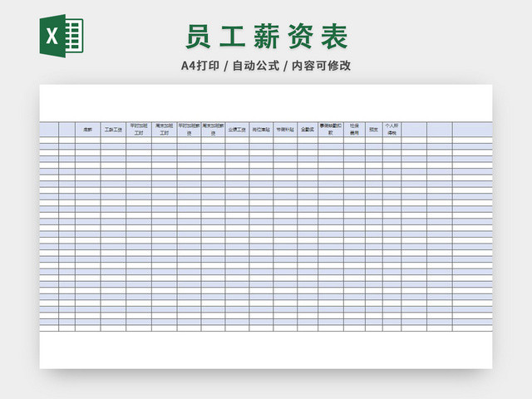
Task: Select the 平时加班薪资 header cell
Action: tap(189, 130)
